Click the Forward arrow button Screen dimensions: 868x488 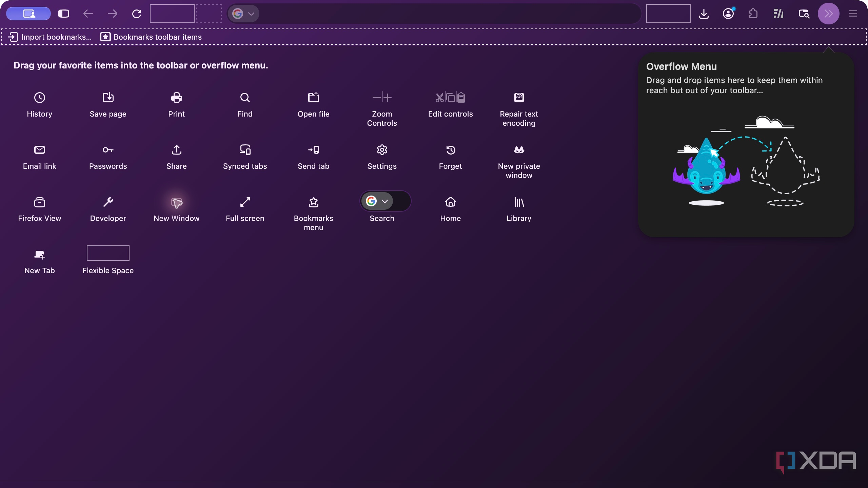click(113, 14)
